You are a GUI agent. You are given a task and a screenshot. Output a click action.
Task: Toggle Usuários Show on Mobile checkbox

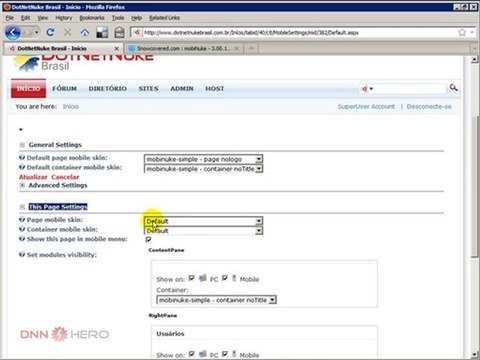click(x=225, y=353)
